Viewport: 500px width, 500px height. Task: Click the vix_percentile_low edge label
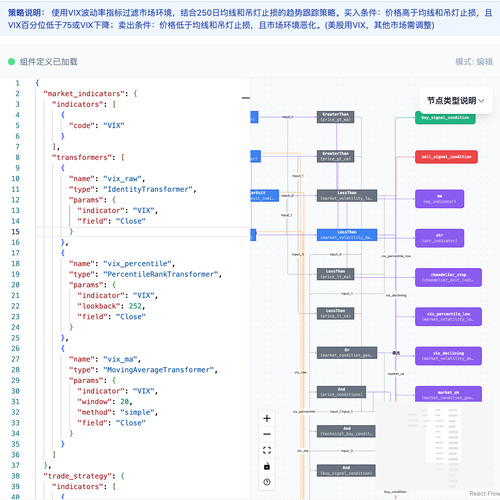coord(396,256)
